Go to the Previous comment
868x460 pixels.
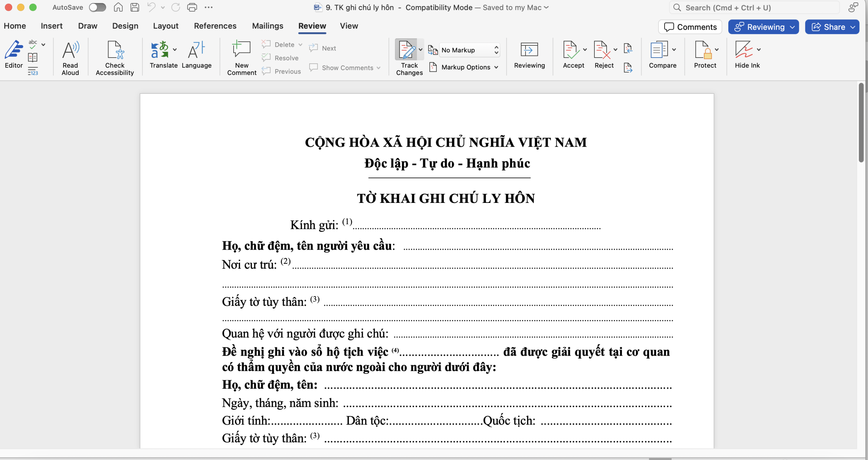click(x=281, y=71)
